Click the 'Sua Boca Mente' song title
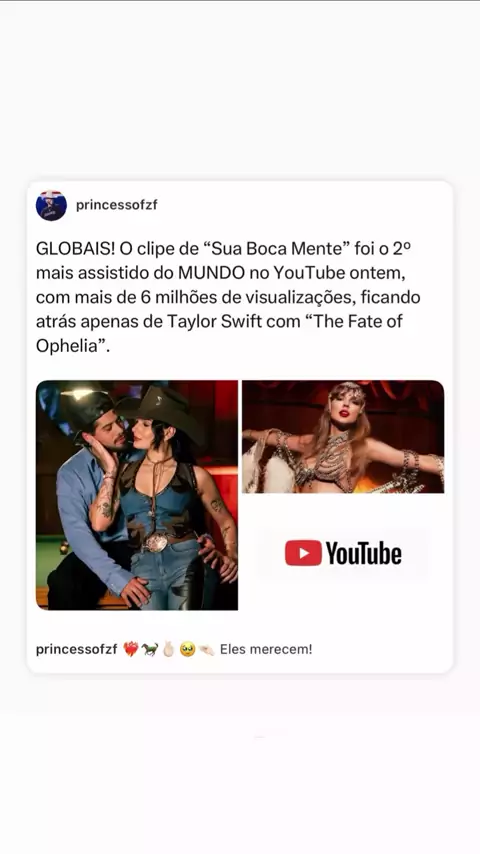480x854 pixels. [276, 249]
